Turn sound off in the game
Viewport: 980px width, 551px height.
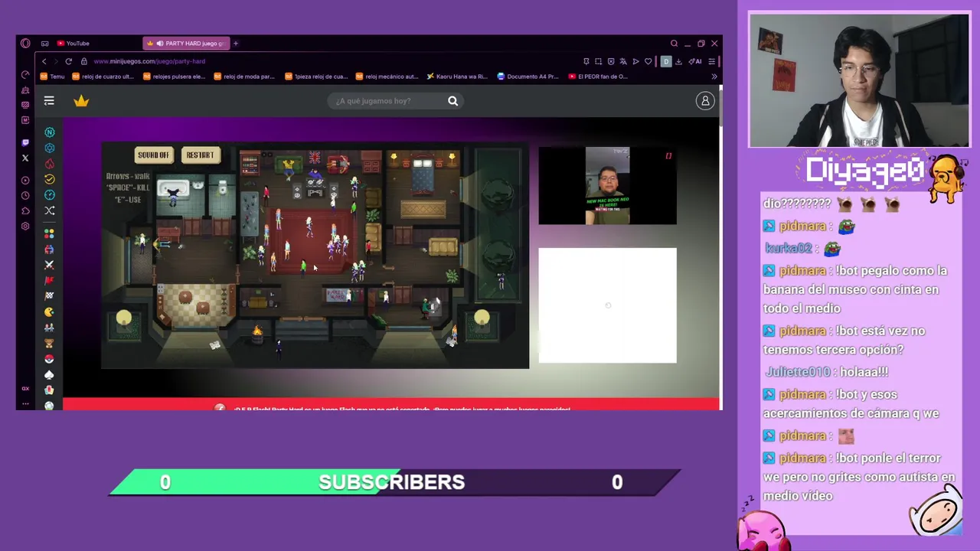coord(153,155)
